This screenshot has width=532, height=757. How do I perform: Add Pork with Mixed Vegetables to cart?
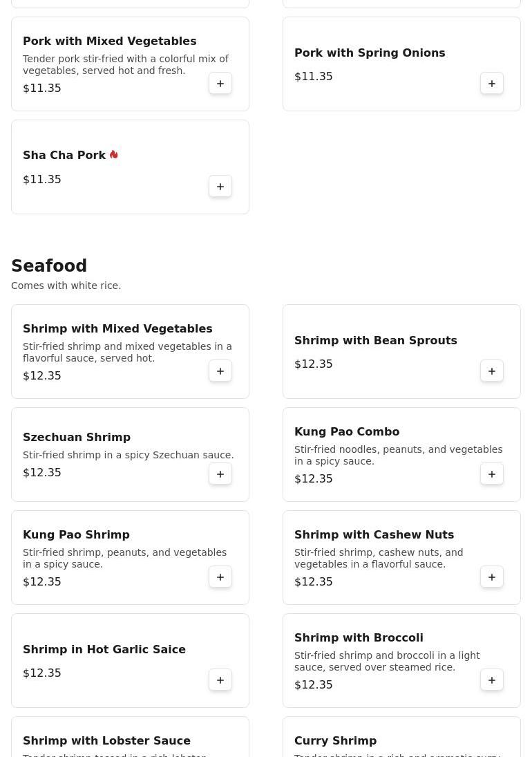pos(220,84)
